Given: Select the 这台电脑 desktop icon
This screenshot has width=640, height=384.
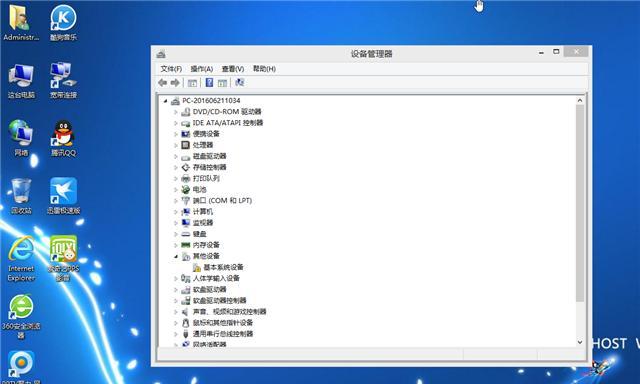Looking at the screenshot, I should coord(21,80).
